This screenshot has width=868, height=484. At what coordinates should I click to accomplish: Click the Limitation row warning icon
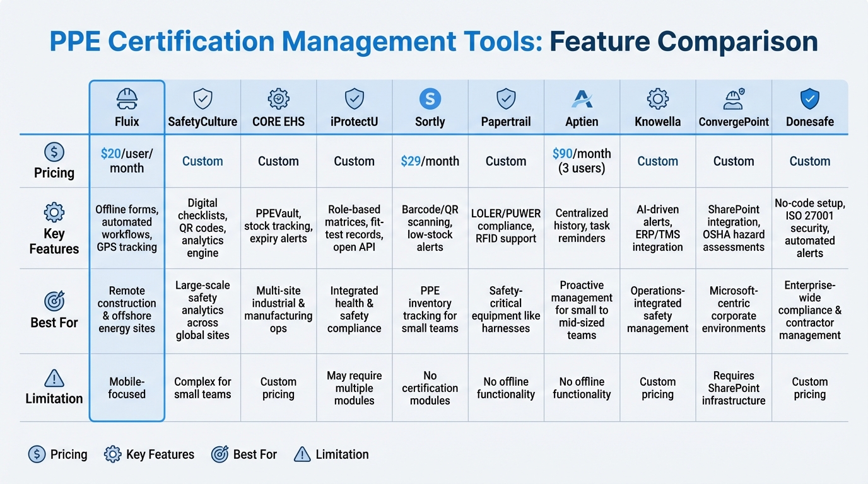coord(54,378)
